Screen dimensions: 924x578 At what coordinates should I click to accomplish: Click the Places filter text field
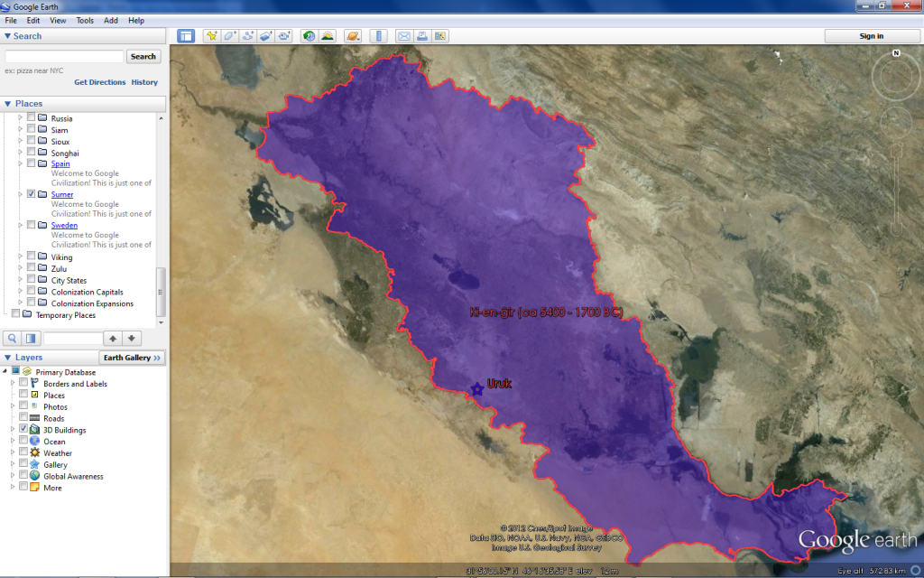[73, 338]
